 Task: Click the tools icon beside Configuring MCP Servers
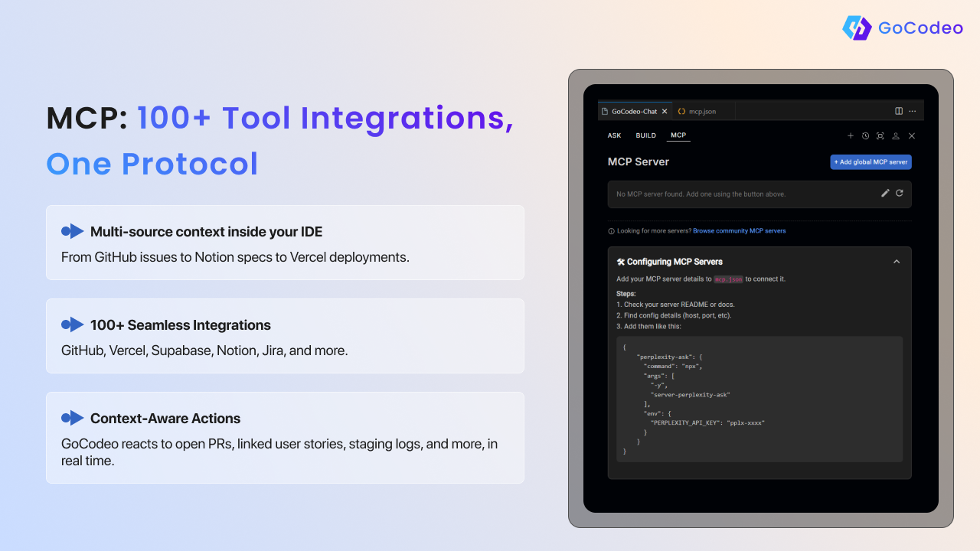pos(620,261)
